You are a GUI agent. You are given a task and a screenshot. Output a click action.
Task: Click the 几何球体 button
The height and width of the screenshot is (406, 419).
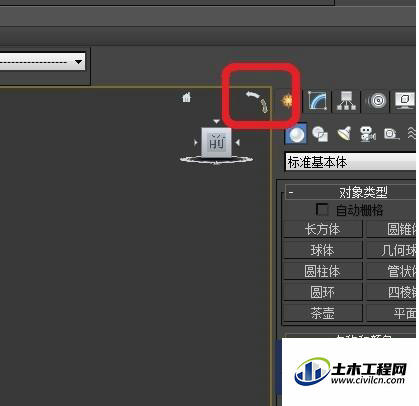391,250
